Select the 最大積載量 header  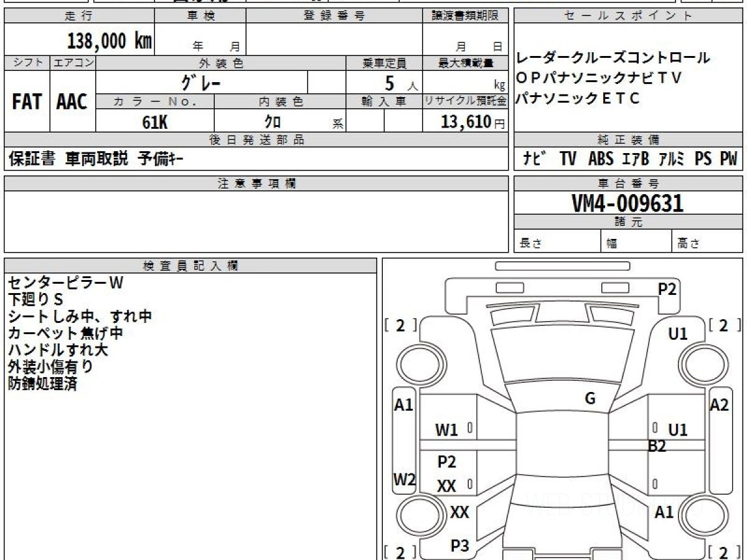click(x=465, y=63)
